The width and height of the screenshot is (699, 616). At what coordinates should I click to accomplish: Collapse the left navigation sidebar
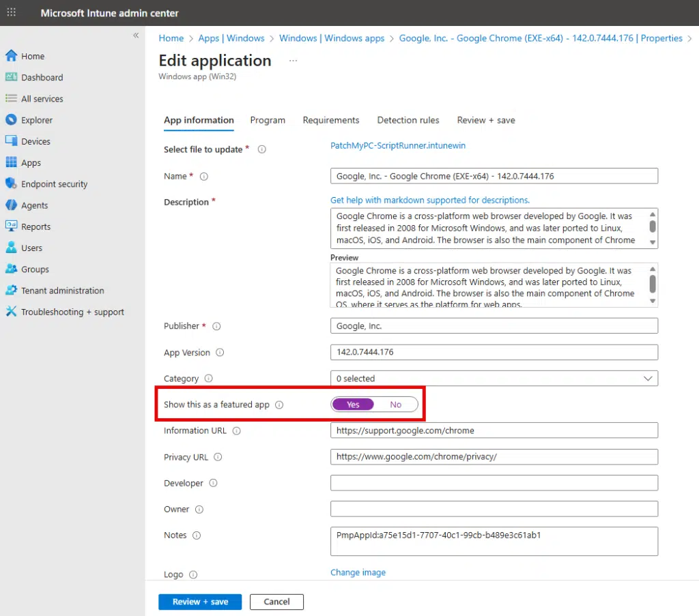point(136,35)
